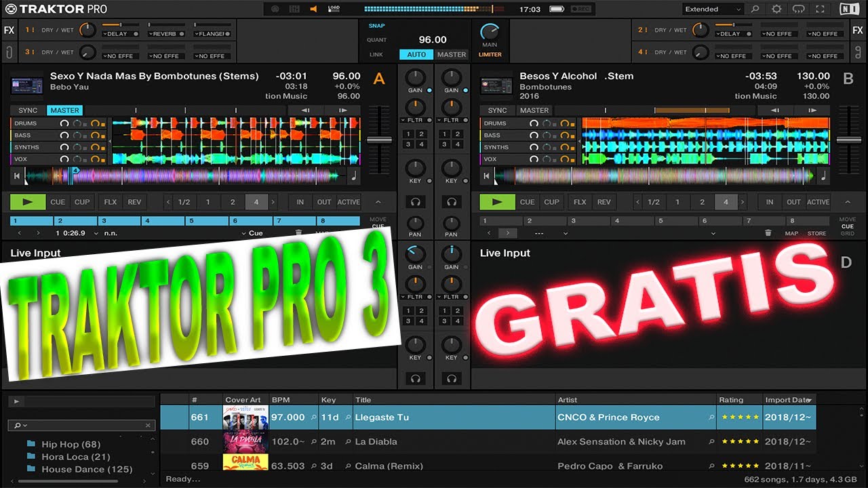Image resolution: width=868 pixels, height=488 pixels.
Task: Sort tracks by Artist column header
Action: (635, 400)
